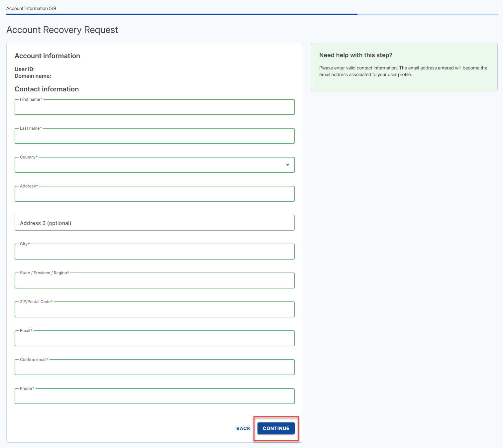503x448 pixels.
Task: Click the Account Recovery Request heading
Action: [x=62, y=30]
